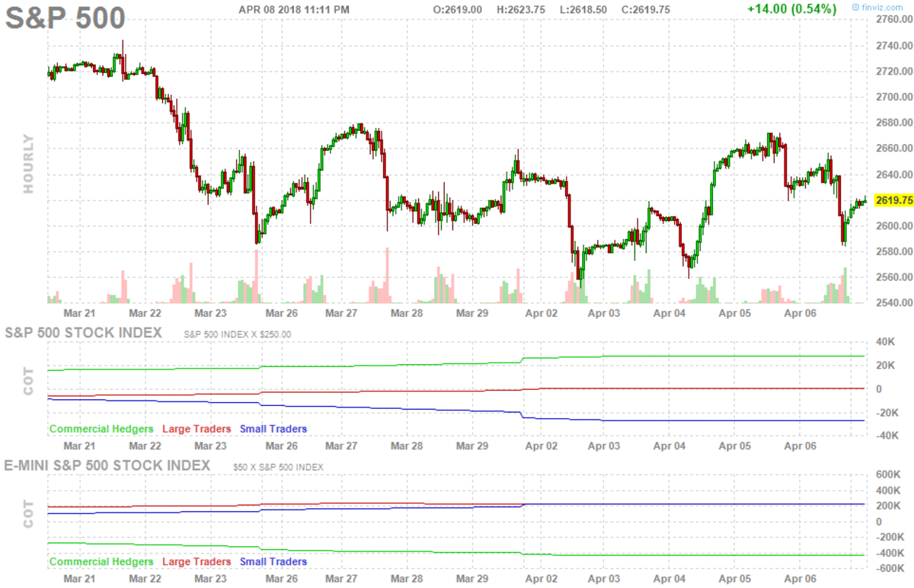Select the close value "C:2619.75"
The height and width of the screenshot is (588, 914).
click(647, 9)
